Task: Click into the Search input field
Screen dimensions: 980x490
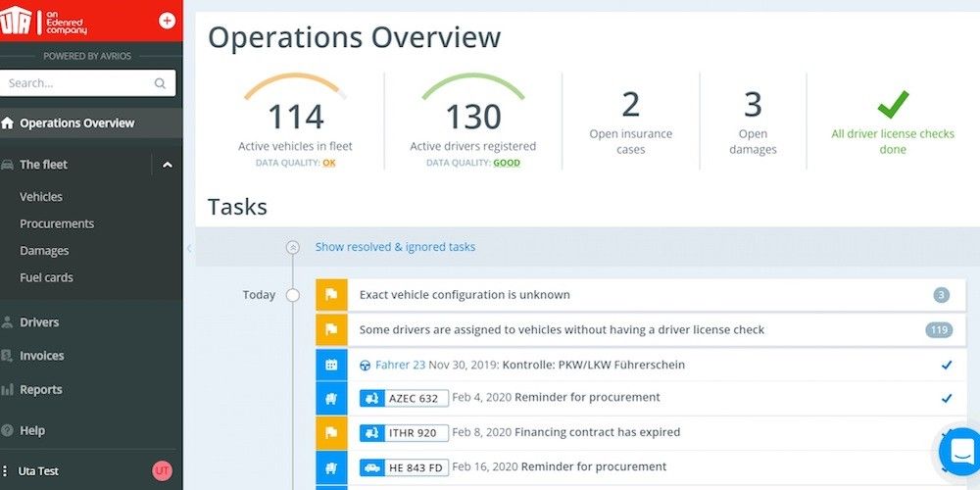Action: 76,84
